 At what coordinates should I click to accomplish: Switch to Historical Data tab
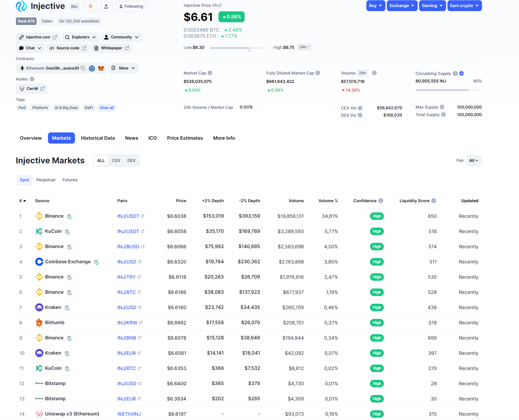[98, 138]
